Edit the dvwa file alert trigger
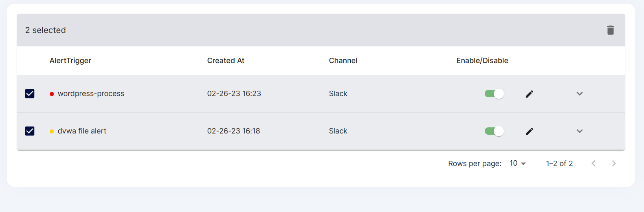Viewport: 644px width, 212px height. coord(529,131)
